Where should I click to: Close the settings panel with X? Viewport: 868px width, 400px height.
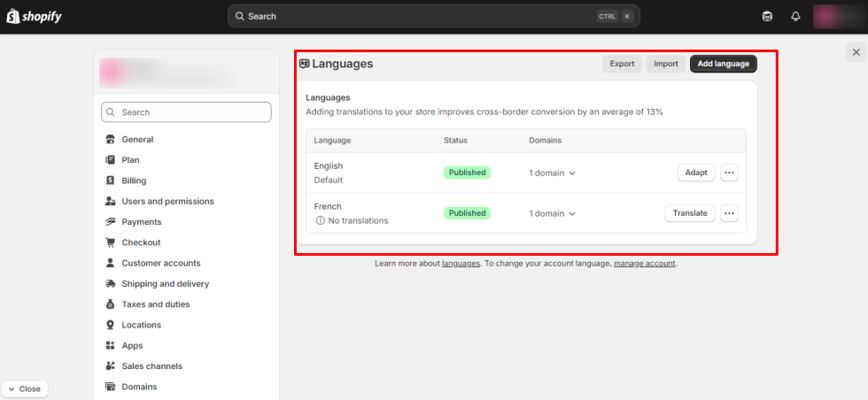click(x=856, y=52)
